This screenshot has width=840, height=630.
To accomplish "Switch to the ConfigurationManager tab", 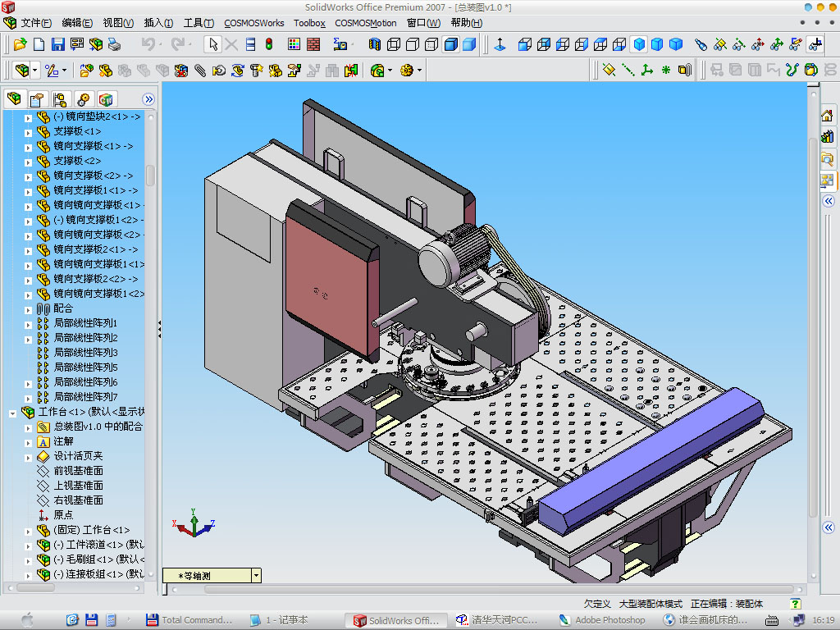I will click(x=59, y=99).
